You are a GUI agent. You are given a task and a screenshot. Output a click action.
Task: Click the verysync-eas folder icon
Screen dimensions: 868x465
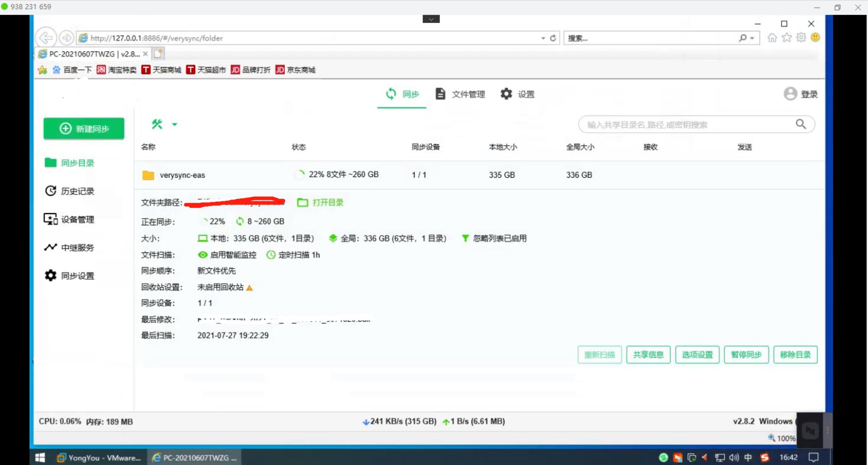coord(148,174)
